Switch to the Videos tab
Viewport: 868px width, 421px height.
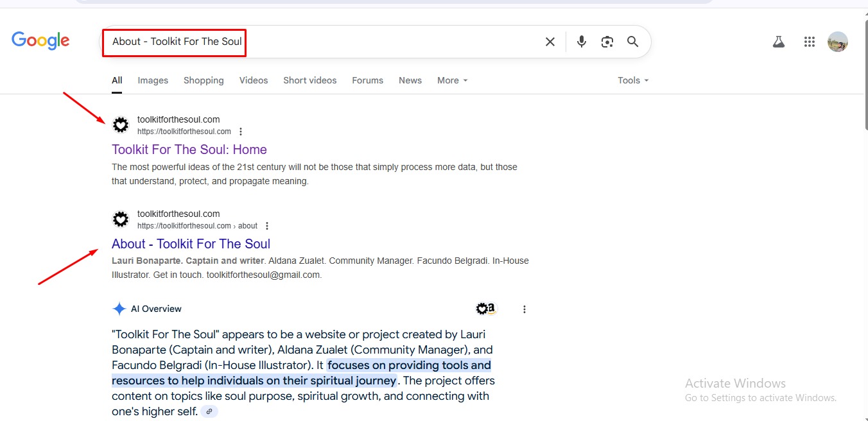254,80
